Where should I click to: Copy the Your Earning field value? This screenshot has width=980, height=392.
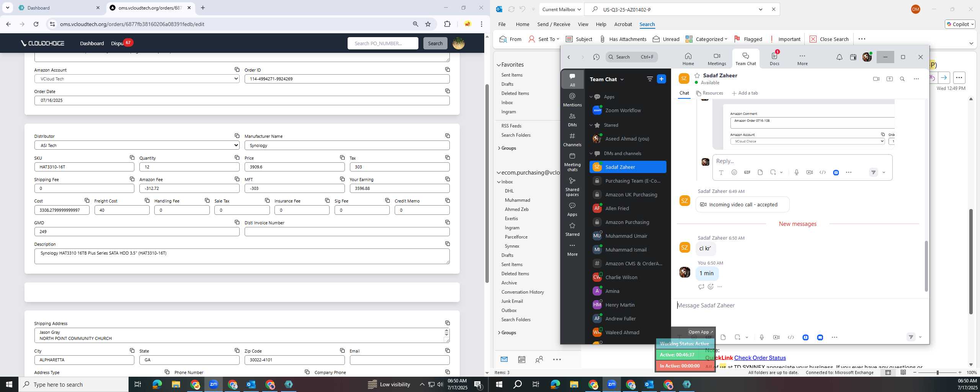pos(447,179)
